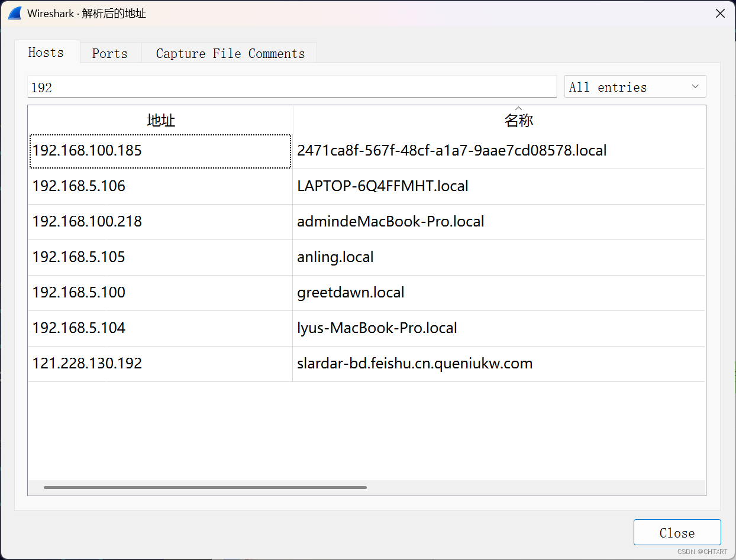Select address cell 192.168.5.104
Screen dimensions: 736x560
point(160,329)
